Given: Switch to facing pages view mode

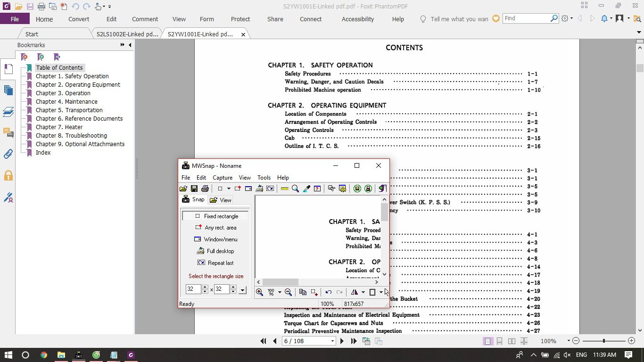Looking at the screenshot, I should coord(512,341).
